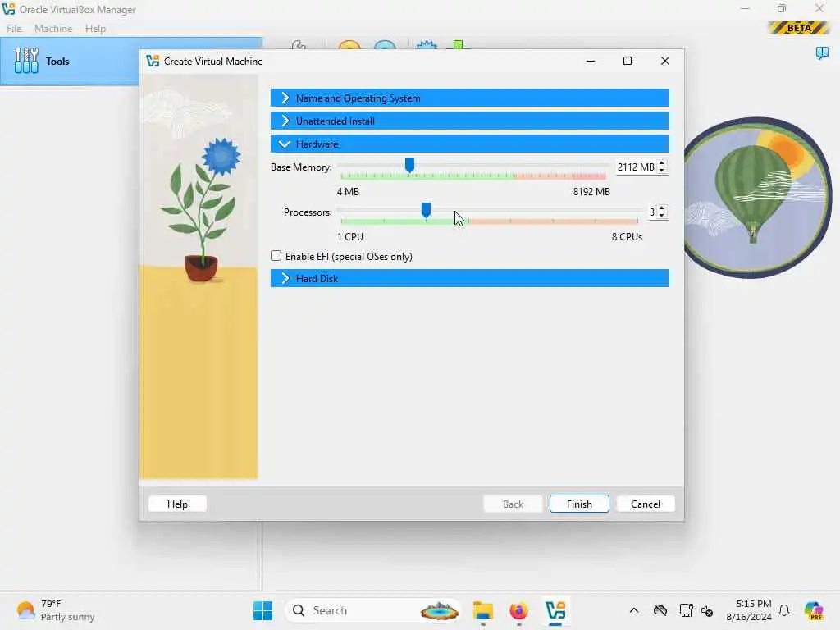Image resolution: width=840 pixels, height=630 pixels.
Task: Collapse the Hardware section
Action: click(x=470, y=144)
